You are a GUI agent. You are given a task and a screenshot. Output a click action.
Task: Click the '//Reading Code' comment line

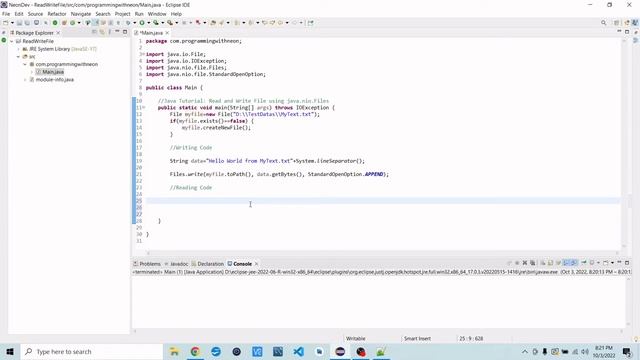click(x=191, y=188)
